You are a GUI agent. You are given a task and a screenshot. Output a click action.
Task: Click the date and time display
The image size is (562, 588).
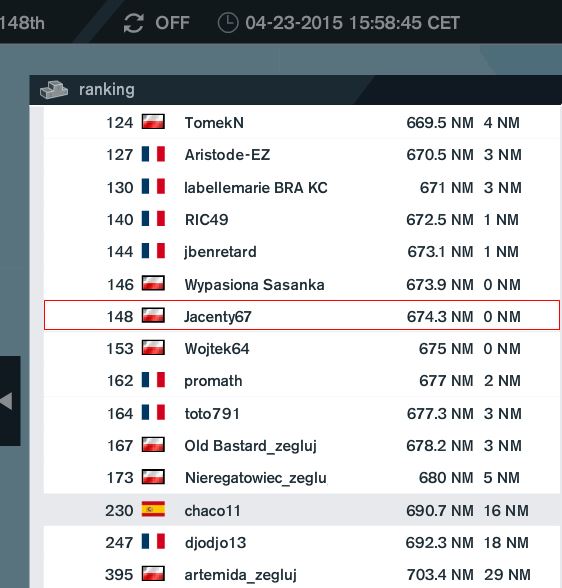coord(352,23)
